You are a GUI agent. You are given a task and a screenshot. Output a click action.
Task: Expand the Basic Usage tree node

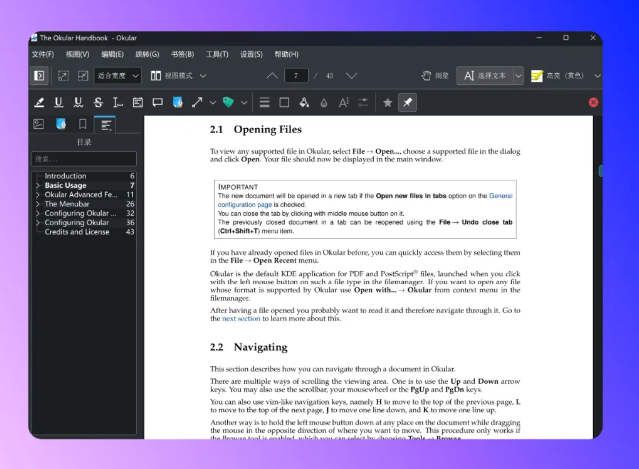[x=38, y=185]
